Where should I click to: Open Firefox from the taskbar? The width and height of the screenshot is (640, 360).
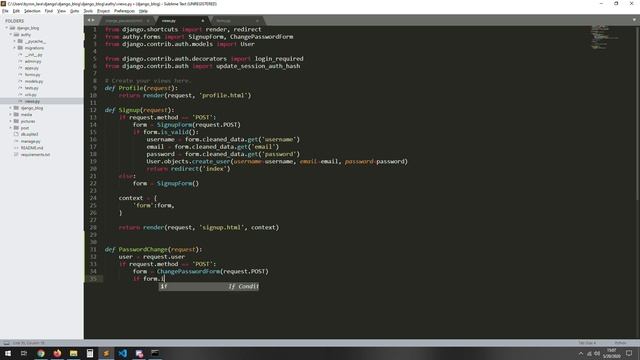[57, 353]
